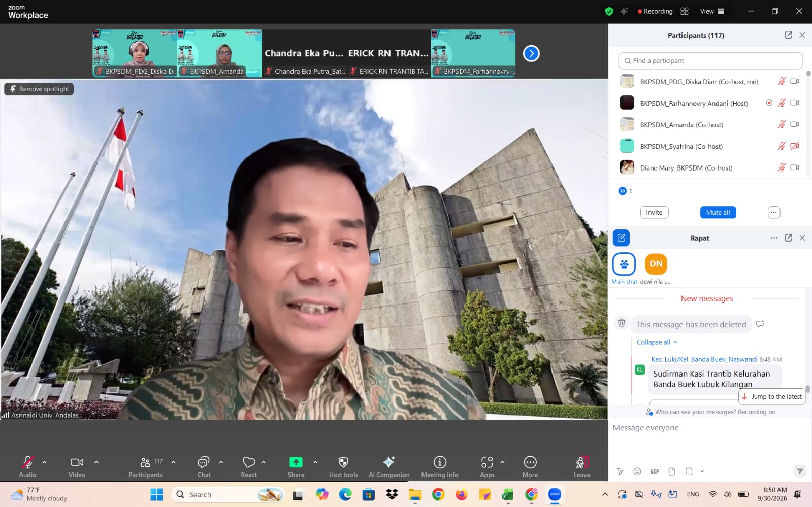Click the Find a participant field

point(710,60)
